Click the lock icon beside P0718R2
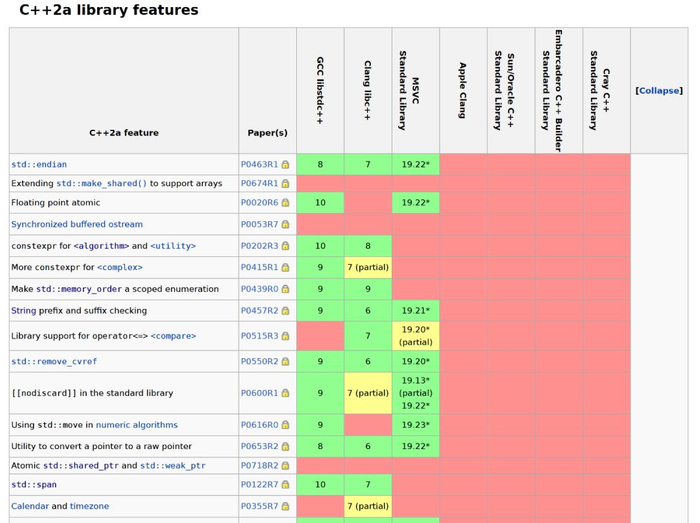Image resolution: width=700 pixels, height=523 pixels. tap(285, 466)
